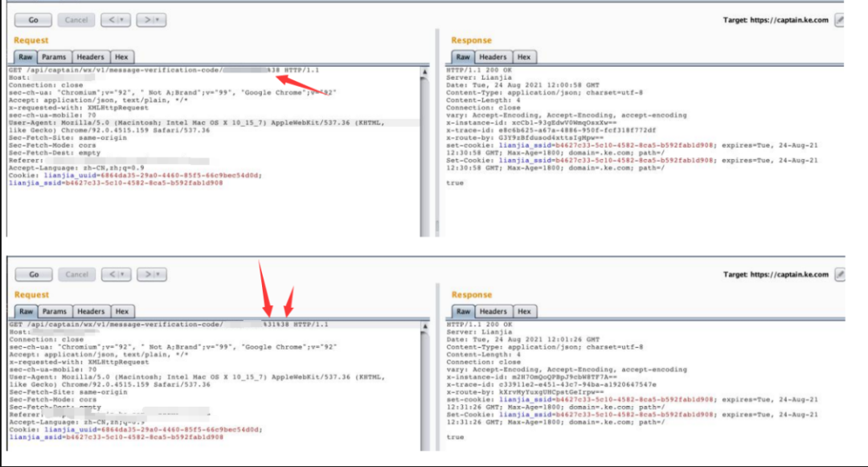Image resolution: width=868 pixels, height=467 pixels.
Task: Click x-trace-id line starting with e8c6b625
Action: point(551,130)
